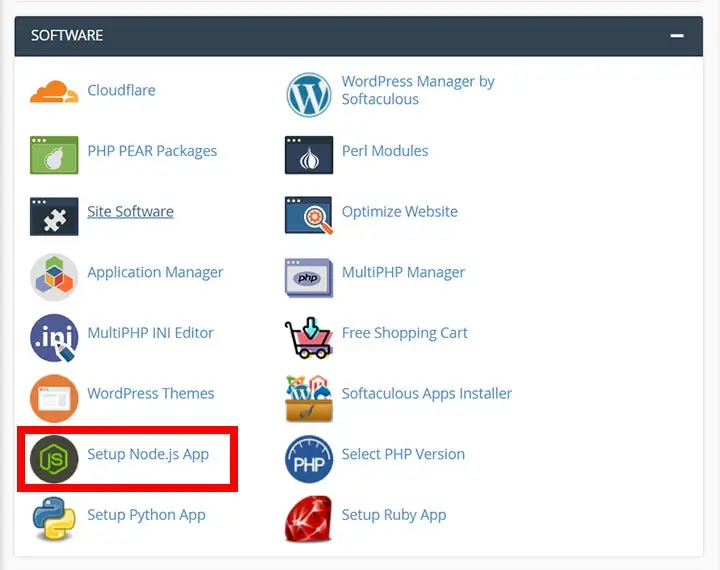The image size is (720, 570).
Task: Open the Setup Node.js App link
Action: click(x=148, y=454)
